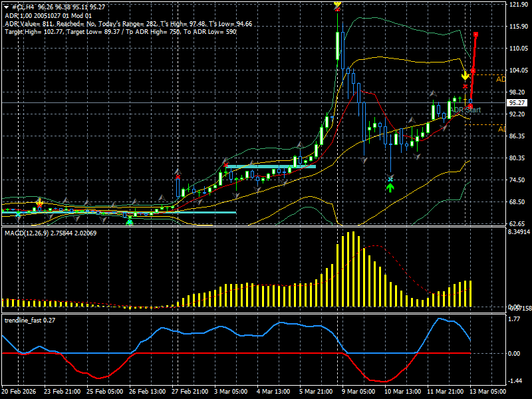Click the 98.20 price scale label
This screenshot has height=399, width=532.
point(517,92)
